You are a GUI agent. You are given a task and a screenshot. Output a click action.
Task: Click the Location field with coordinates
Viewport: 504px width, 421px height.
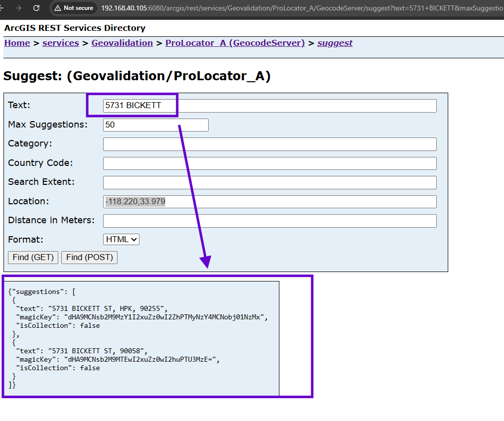click(269, 202)
